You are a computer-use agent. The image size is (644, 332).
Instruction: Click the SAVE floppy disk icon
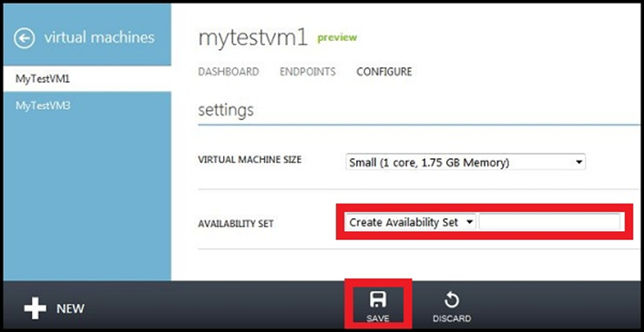pos(378,299)
